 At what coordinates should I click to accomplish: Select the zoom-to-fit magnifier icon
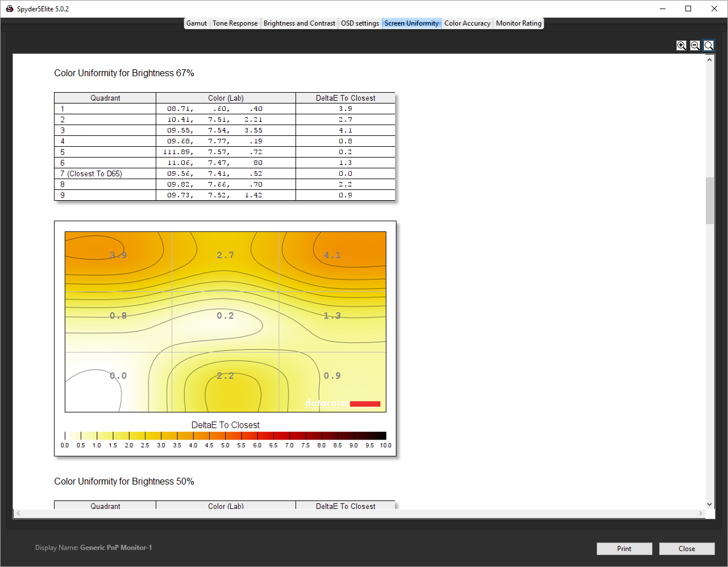(709, 45)
